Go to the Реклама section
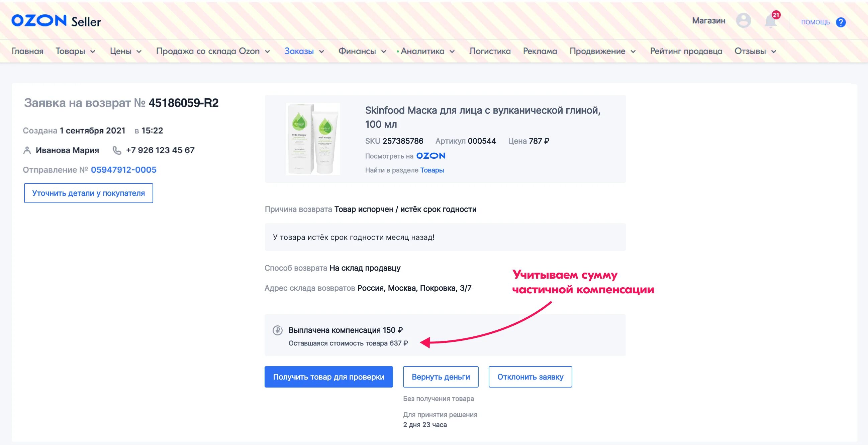Image resolution: width=868 pixels, height=445 pixels. pos(540,51)
